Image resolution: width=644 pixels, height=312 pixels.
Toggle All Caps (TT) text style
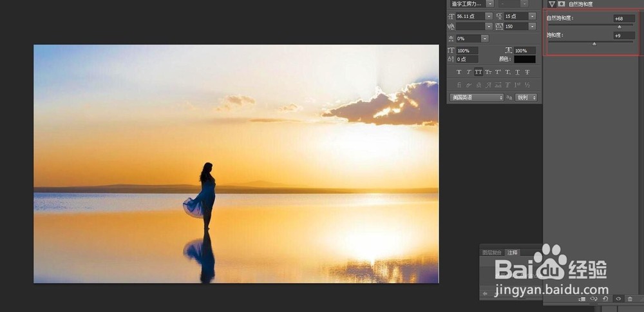pyautogui.click(x=478, y=72)
